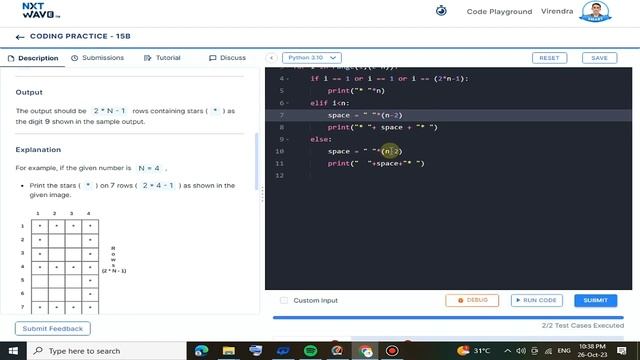Switch the ENG input language
This screenshot has height=360, width=640.
pos(564,351)
